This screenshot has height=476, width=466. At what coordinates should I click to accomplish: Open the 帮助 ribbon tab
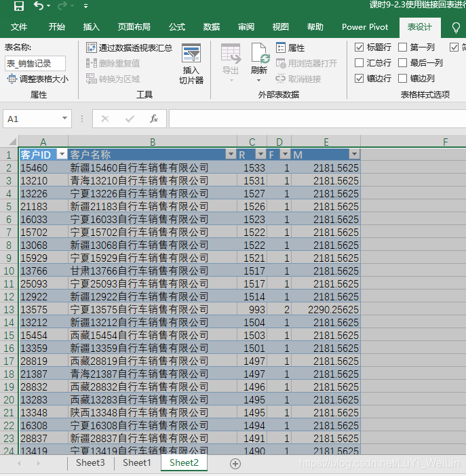pyautogui.click(x=315, y=27)
